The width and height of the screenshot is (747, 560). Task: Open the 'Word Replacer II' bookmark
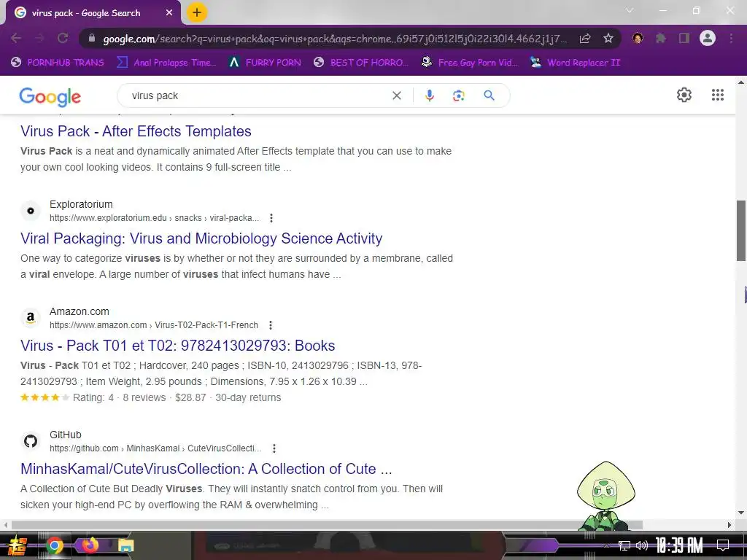575,63
